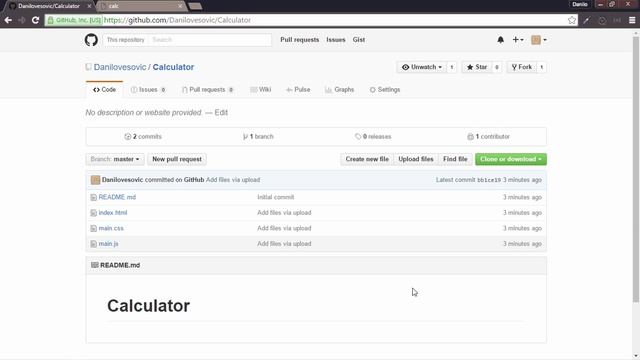Click 'Add files via upload' in latest commit bar
This screenshot has height=360, width=640.
click(x=233, y=180)
